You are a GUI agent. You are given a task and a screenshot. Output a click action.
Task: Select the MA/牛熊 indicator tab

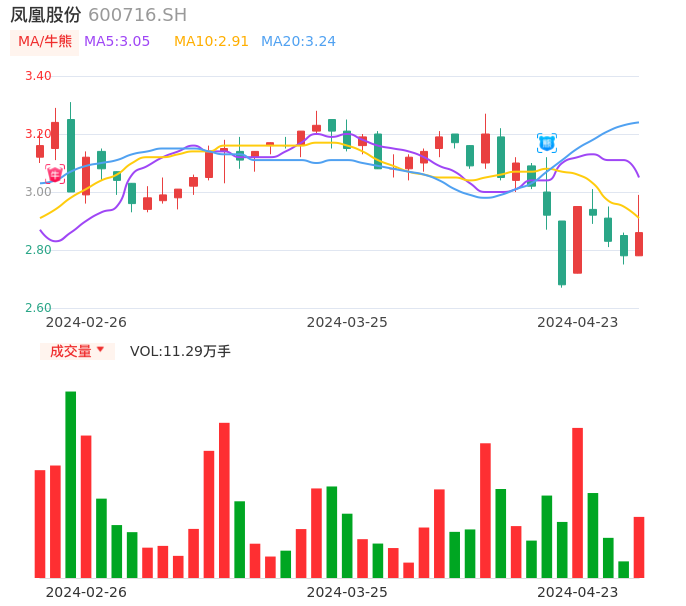pos(45,42)
